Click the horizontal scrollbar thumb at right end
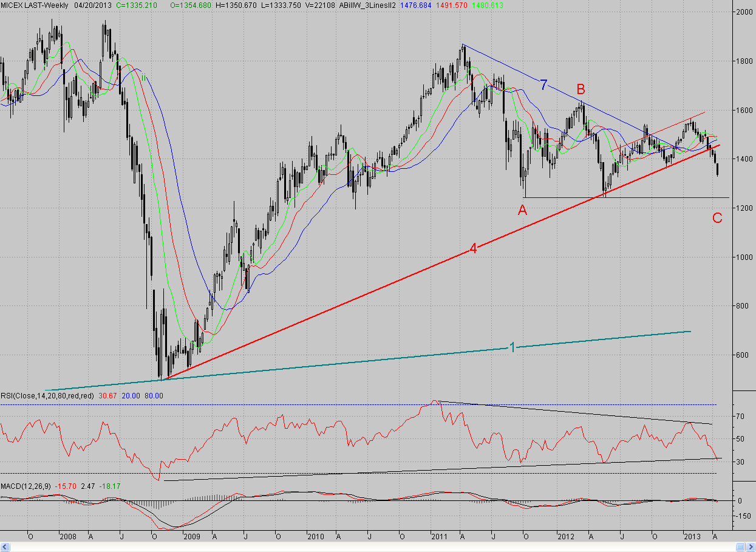 click(739, 547)
